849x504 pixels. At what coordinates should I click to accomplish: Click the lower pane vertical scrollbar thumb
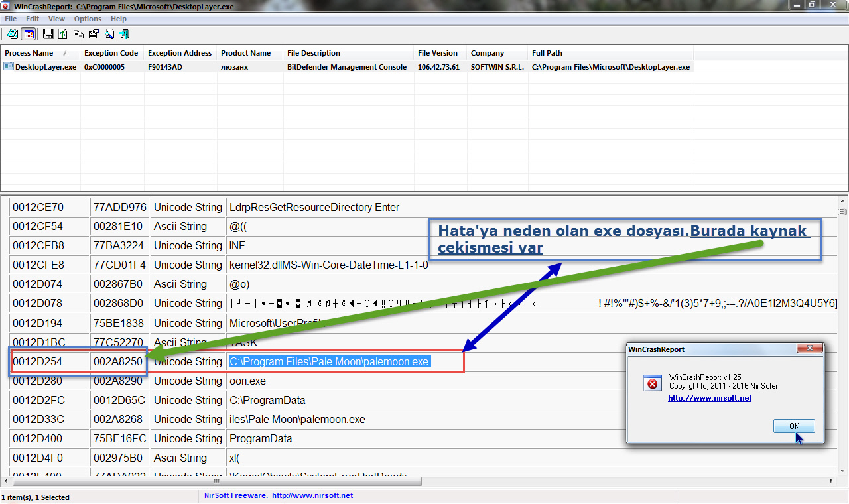(x=843, y=212)
